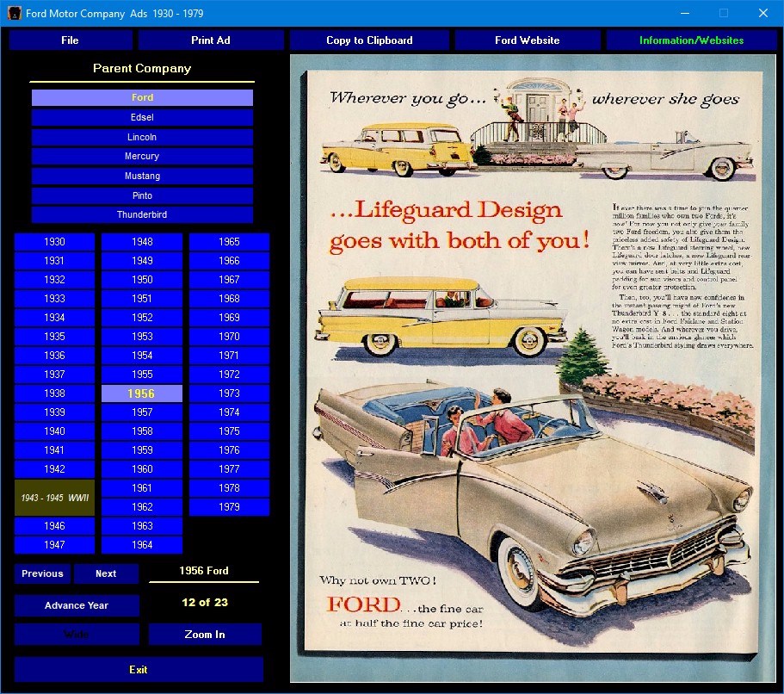Click the app icon in title bar
Image resolution: width=784 pixels, height=694 pixels.
pyautogui.click(x=14, y=13)
